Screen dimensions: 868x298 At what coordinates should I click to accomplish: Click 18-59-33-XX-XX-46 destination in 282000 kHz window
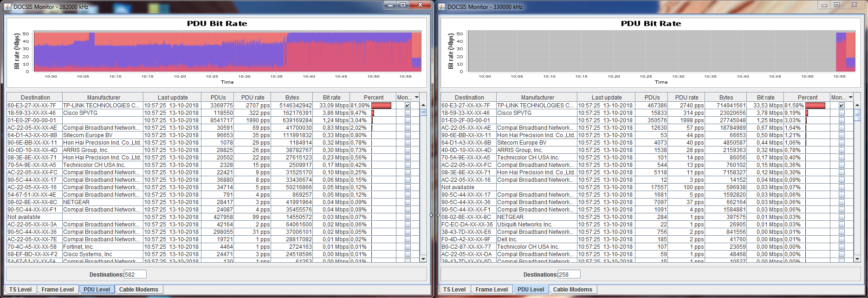coord(34,113)
